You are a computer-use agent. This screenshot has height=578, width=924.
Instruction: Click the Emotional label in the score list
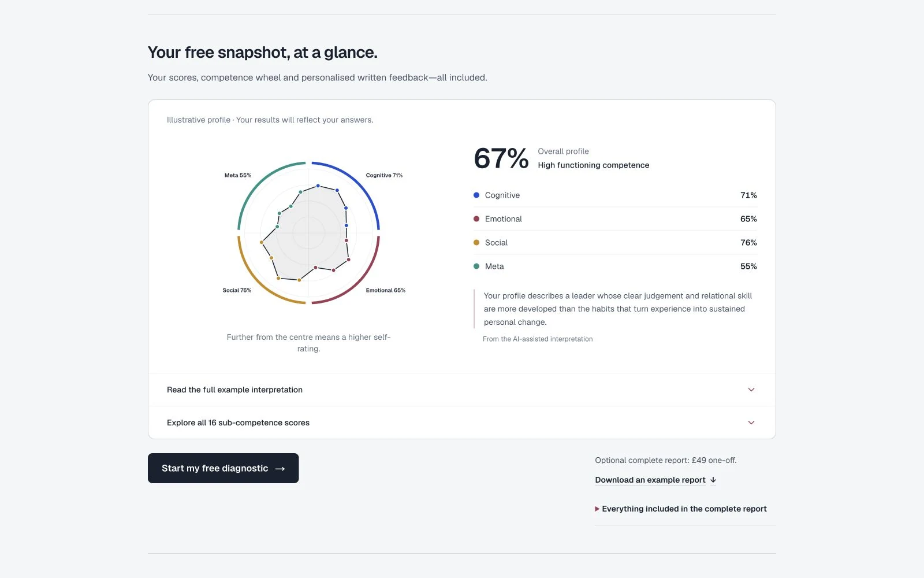click(x=504, y=219)
